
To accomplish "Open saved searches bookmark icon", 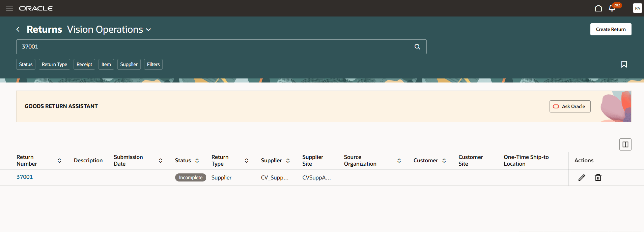I will coord(624,64).
